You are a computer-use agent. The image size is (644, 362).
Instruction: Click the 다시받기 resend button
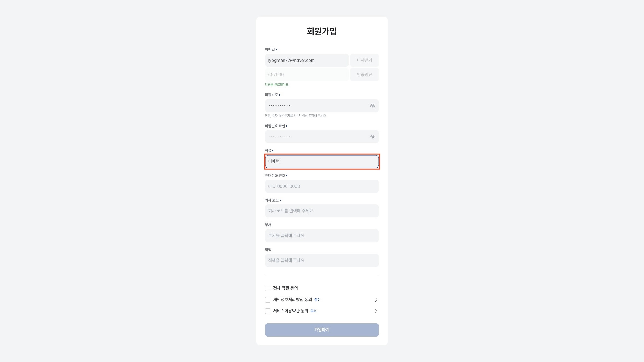pyautogui.click(x=364, y=60)
